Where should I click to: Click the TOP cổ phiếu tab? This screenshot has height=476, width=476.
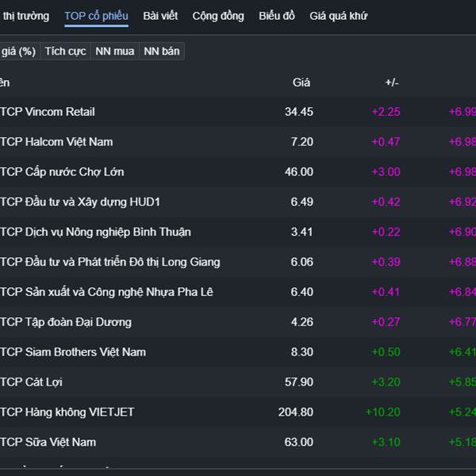click(96, 16)
